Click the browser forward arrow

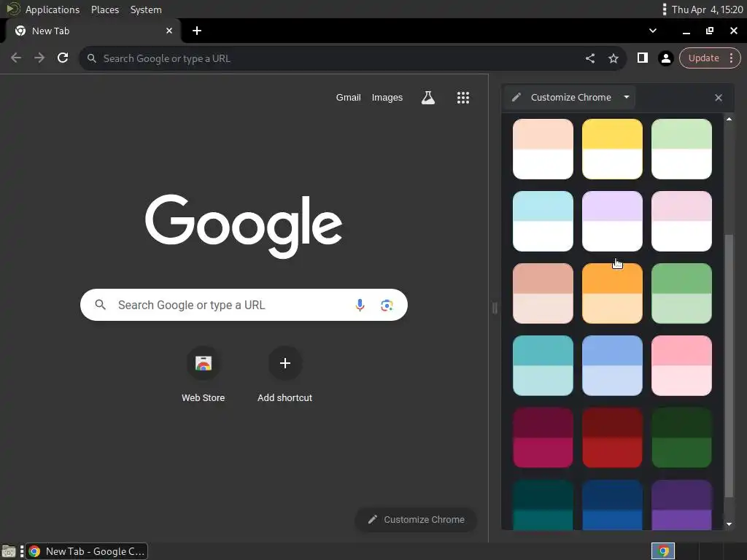pos(39,58)
